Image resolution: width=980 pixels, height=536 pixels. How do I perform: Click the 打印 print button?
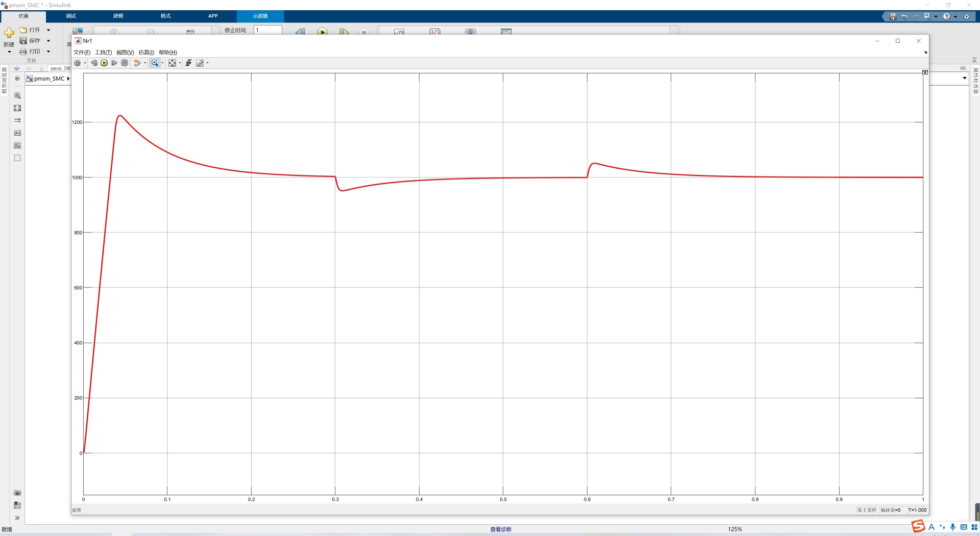[30, 52]
